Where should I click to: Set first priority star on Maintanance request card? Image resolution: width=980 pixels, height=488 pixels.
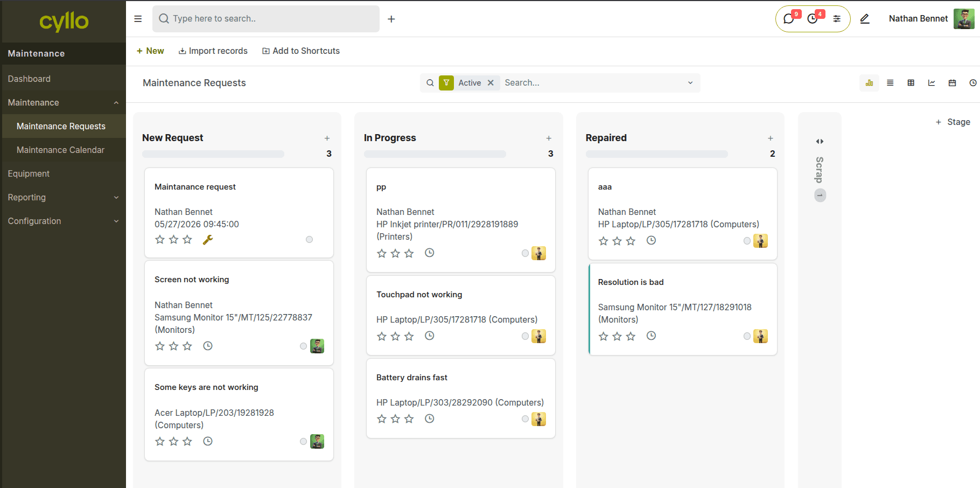(160, 240)
